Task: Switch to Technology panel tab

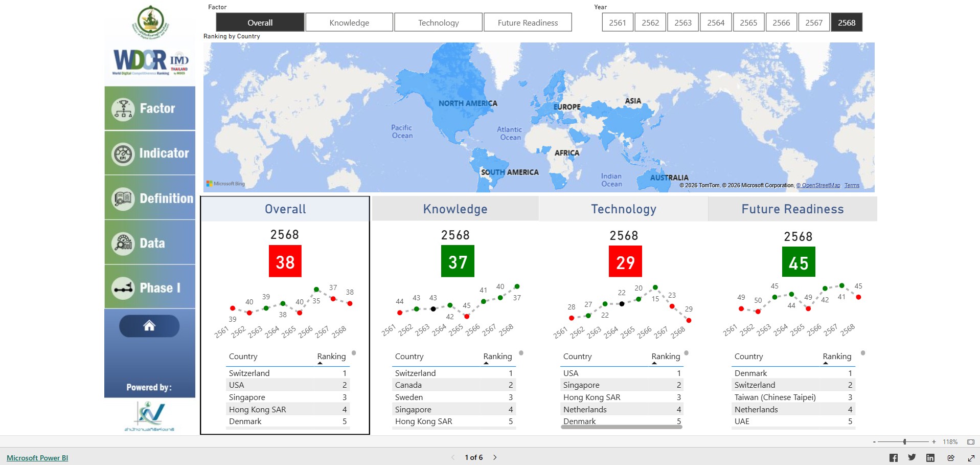Action: tap(623, 209)
